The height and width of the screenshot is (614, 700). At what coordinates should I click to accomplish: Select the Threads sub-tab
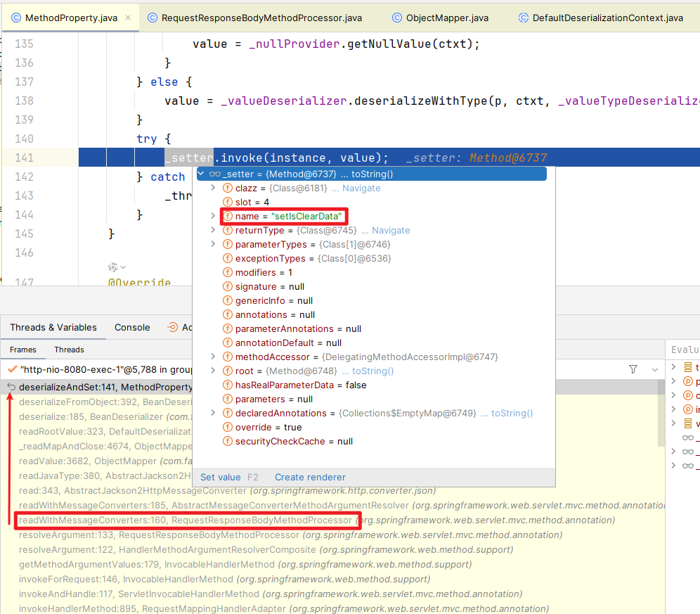[69, 350]
